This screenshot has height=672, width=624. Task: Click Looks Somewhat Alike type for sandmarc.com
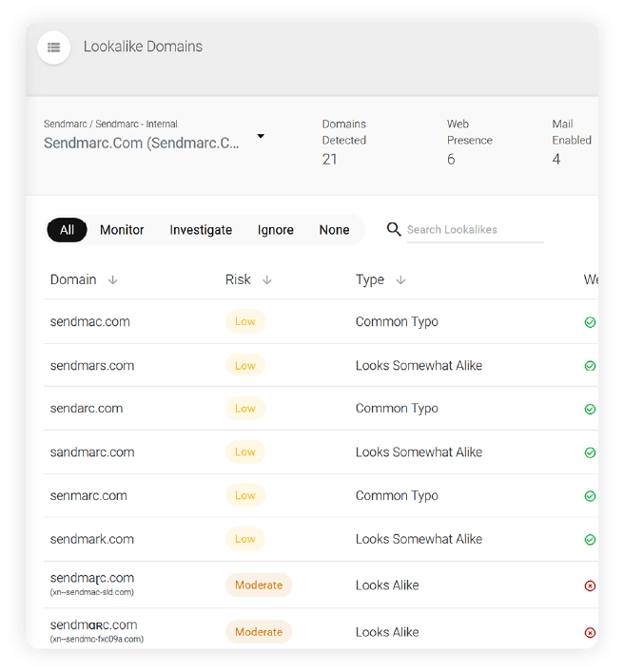point(419,452)
